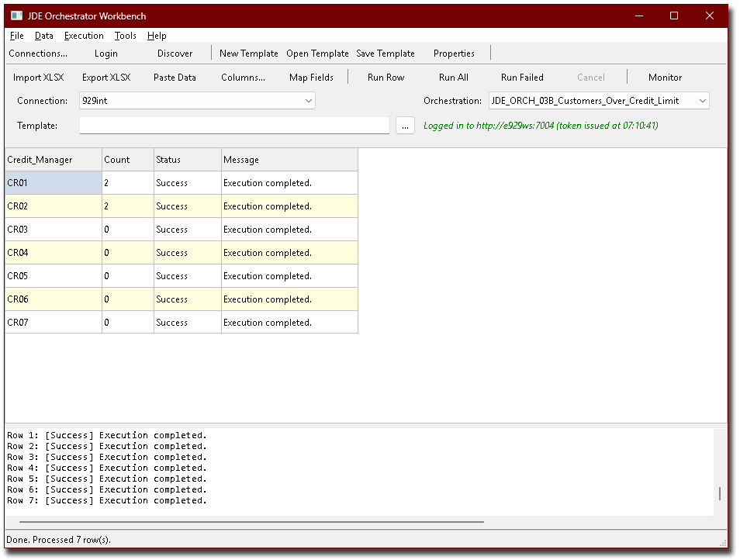Image resolution: width=740 pixels, height=560 pixels.
Task: Click Open Template in the toolbar
Action: coord(317,54)
